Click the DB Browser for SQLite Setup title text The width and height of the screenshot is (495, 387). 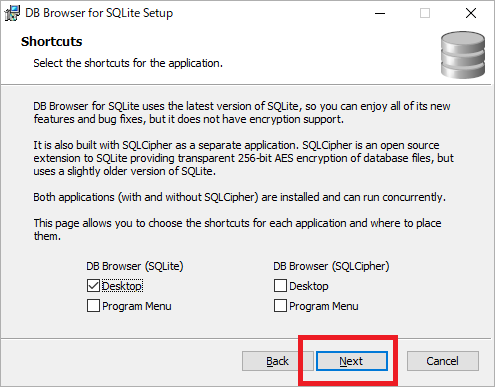99,13
